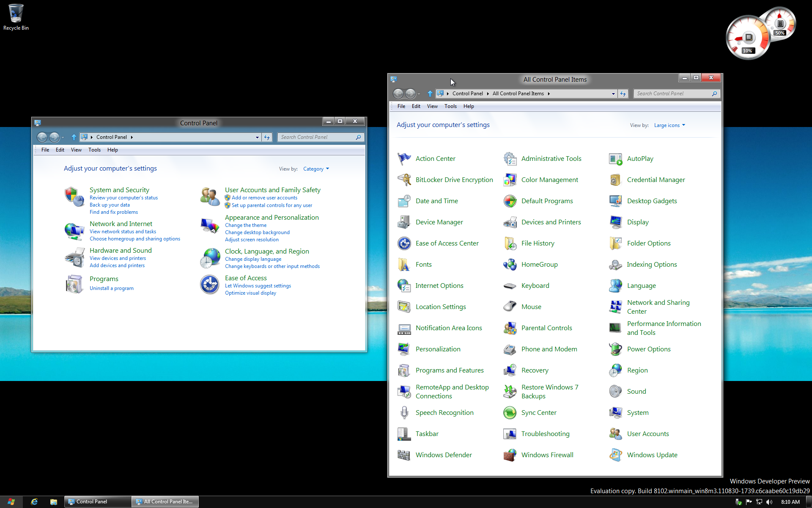
Task: Click Adjust screen resolution link
Action: point(252,240)
